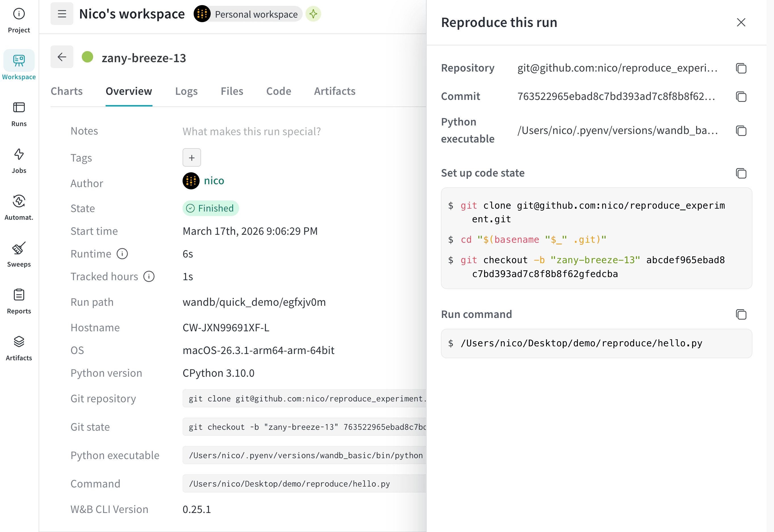Click the Nico's workspace title
Image resolution: width=774 pixels, height=532 pixels.
(x=132, y=14)
